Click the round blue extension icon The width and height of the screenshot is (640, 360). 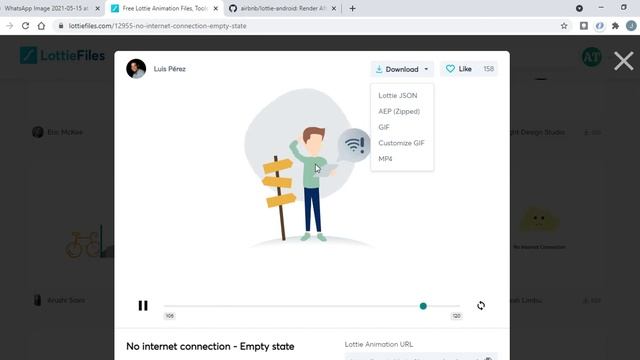click(600, 26)
